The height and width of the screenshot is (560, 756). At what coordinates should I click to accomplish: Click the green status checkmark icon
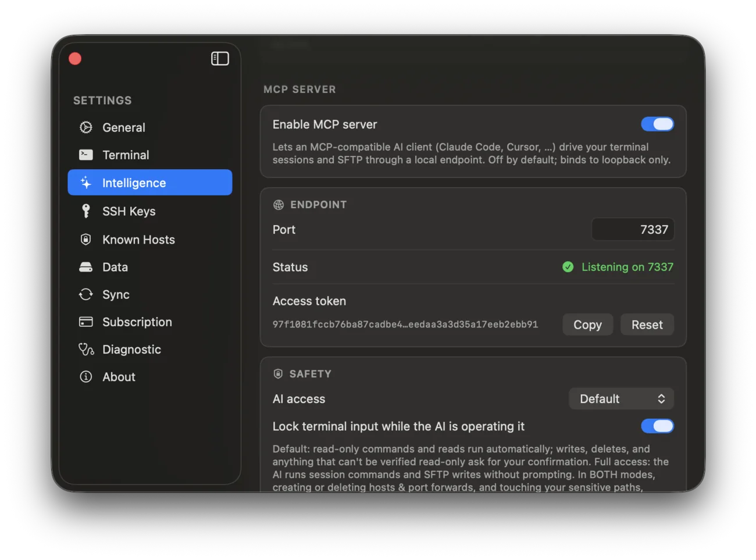[x=568, y=267]
